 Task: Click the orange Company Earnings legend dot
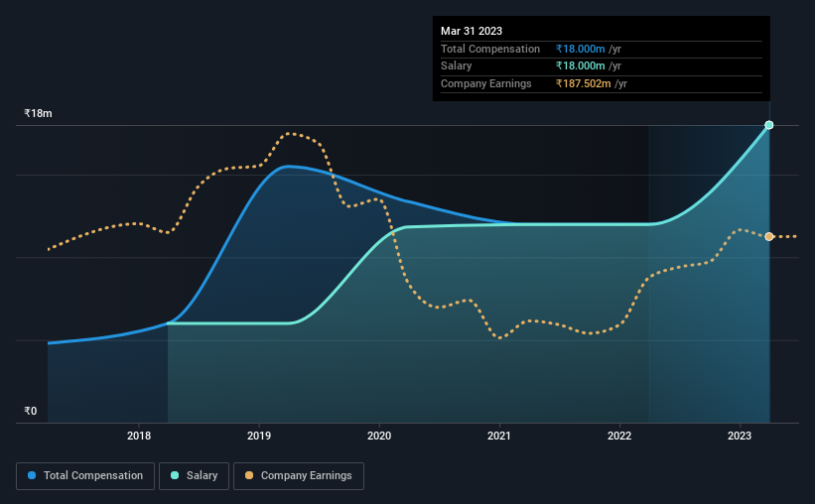249,475
